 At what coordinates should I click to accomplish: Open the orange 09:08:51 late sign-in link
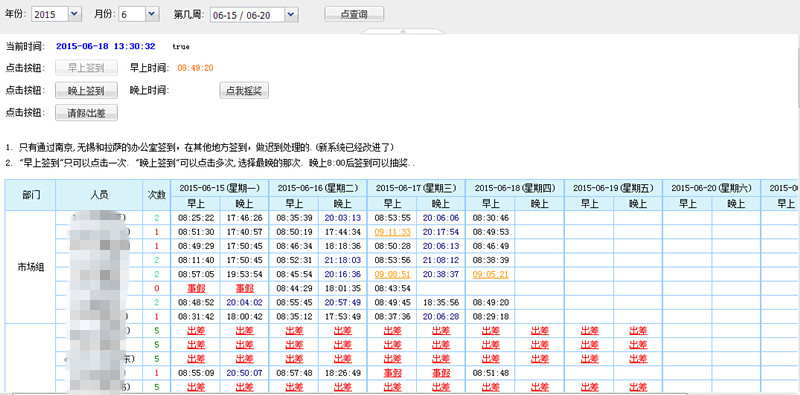[392, 274]
